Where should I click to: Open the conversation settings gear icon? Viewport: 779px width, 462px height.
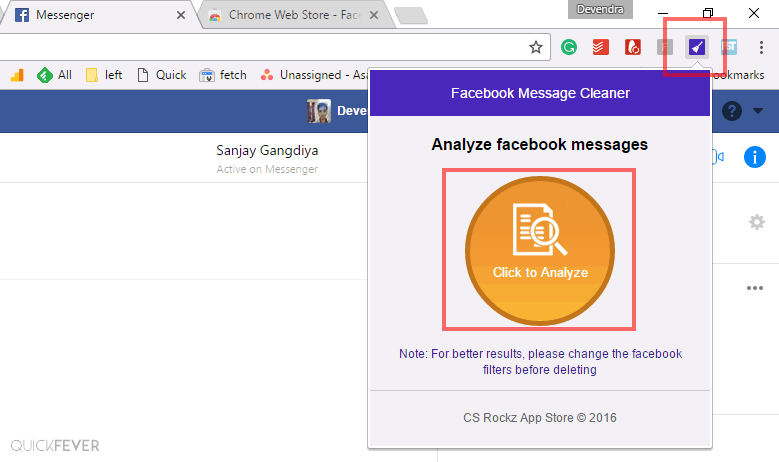757,222
